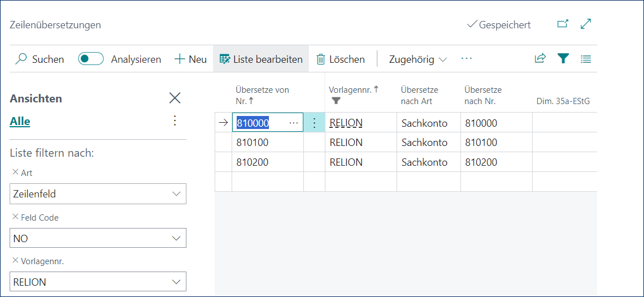Click Sachkonto in the 810000 row
644x297 pixels.
point(424,123)
